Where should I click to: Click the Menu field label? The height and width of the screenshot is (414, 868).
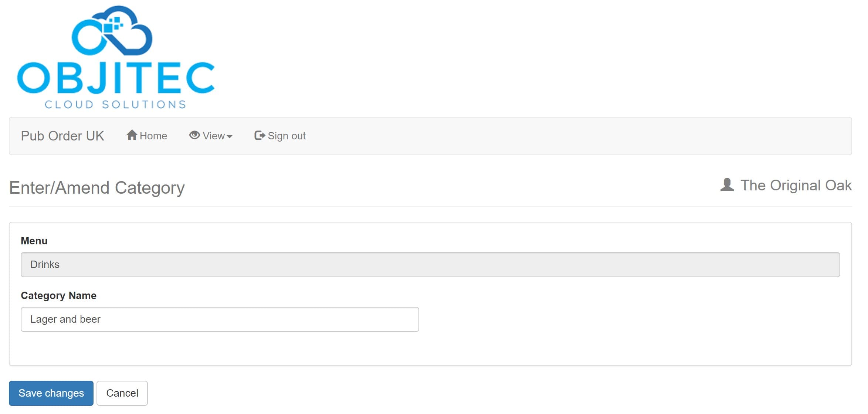34,241
